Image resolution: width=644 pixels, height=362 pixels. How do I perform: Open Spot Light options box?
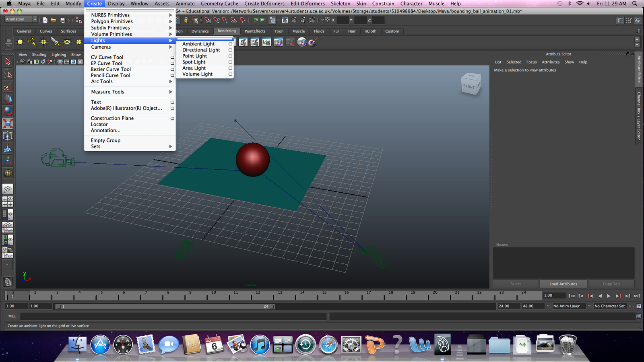click(x=230, y=62)
